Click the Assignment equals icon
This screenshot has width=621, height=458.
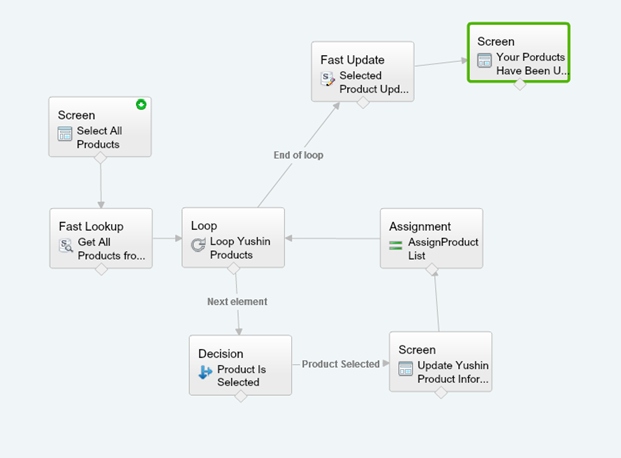tap(395, 245)
